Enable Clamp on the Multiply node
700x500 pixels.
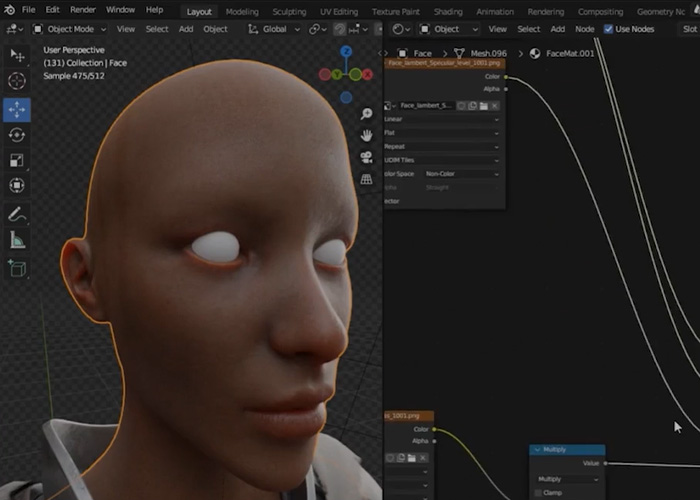tap(539, 493)
